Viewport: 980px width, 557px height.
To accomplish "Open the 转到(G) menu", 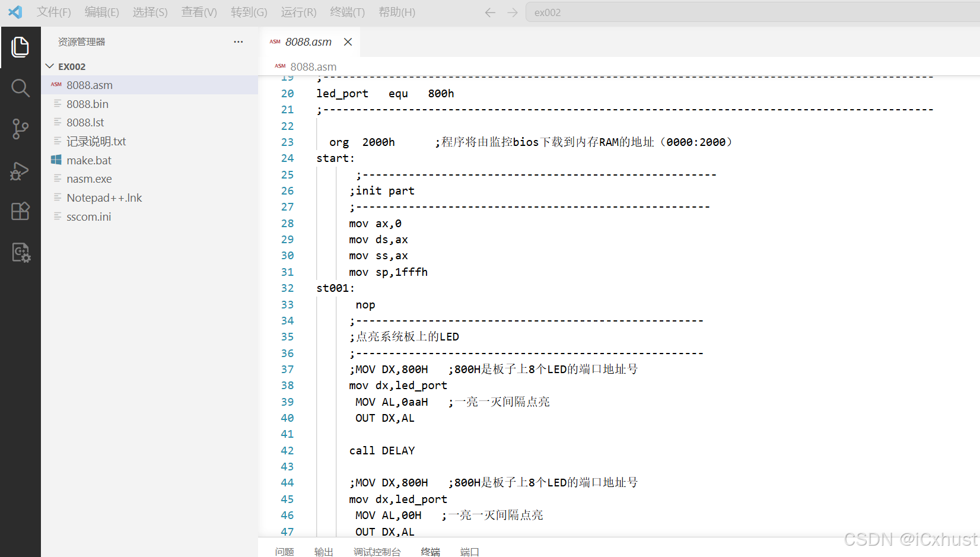I will 249,12.
